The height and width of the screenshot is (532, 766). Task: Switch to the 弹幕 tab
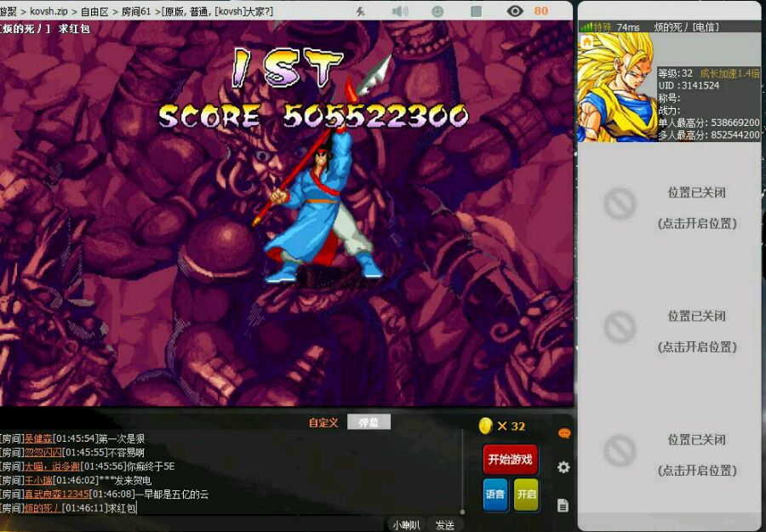[x=369, y=422]
